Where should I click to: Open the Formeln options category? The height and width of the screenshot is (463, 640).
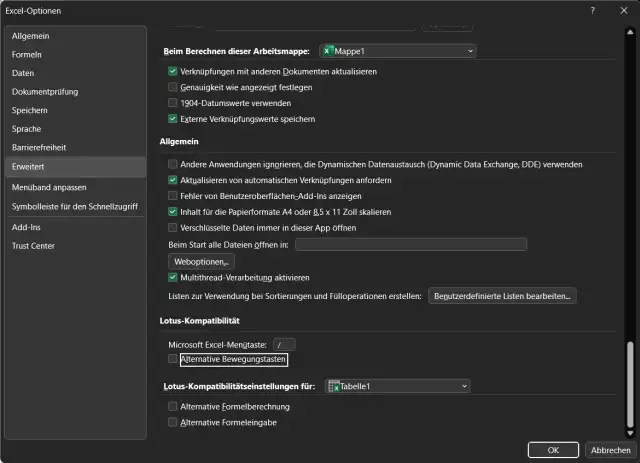(27, 54)
